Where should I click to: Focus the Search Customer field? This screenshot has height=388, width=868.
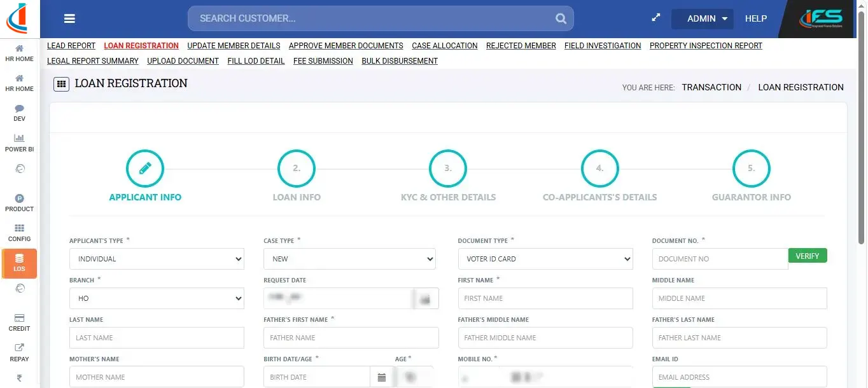tap(381, 18)
